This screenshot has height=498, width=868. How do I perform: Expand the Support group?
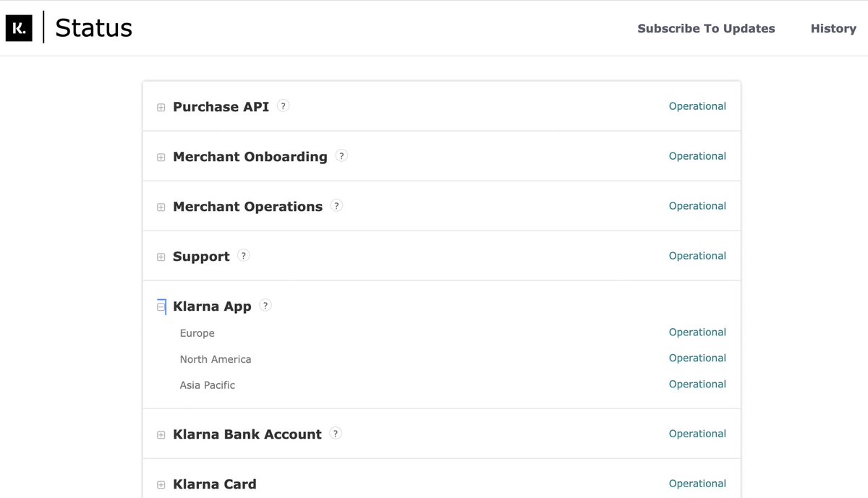tap(161, 257)
